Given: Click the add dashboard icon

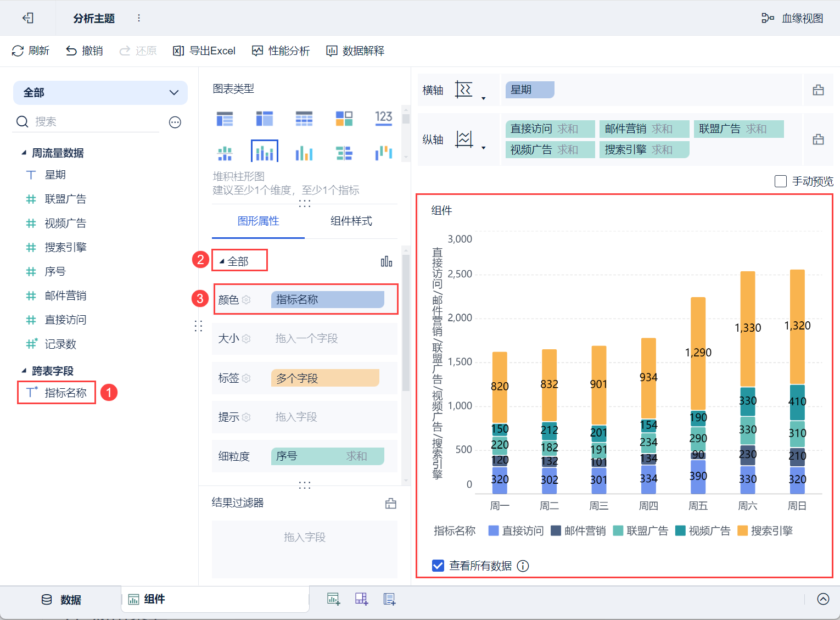Looking at the screenshot, I should click(361, 599).
